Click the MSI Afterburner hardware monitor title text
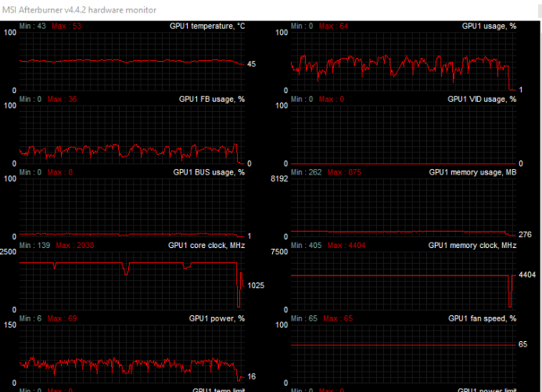542x392 pixels. coord(79,10)
